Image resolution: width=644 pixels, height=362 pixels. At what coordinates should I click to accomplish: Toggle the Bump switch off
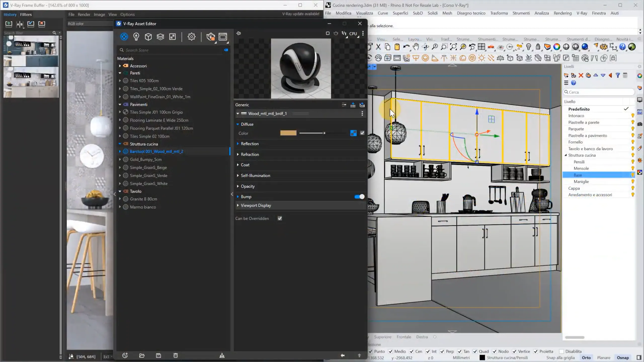tap(359, 197)
